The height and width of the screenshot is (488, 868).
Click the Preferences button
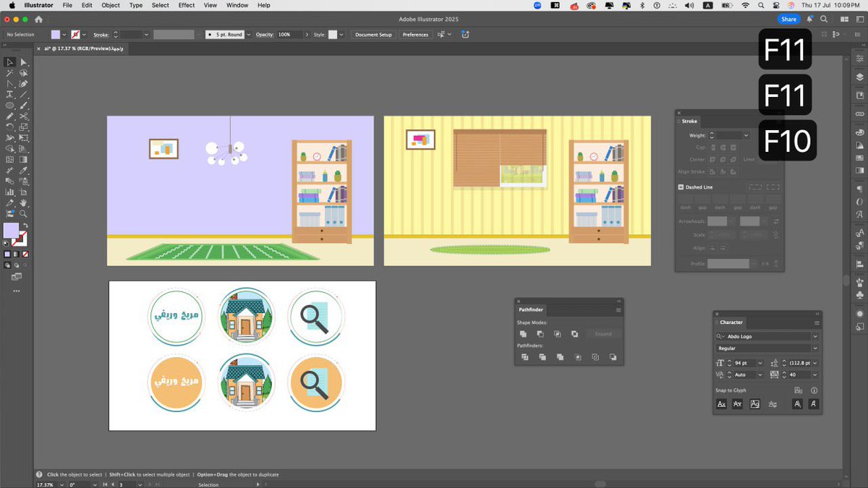pos(415,35)
